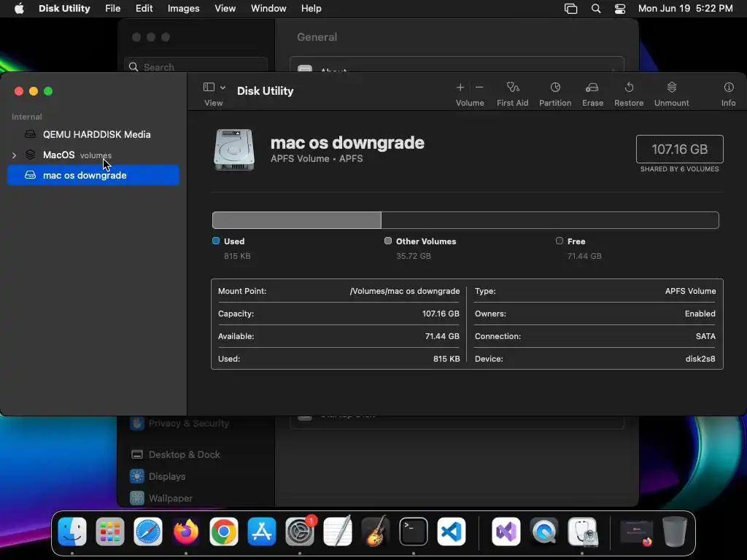
Task: Open QuickTime Player from the Dock
Action: [544, 532]
